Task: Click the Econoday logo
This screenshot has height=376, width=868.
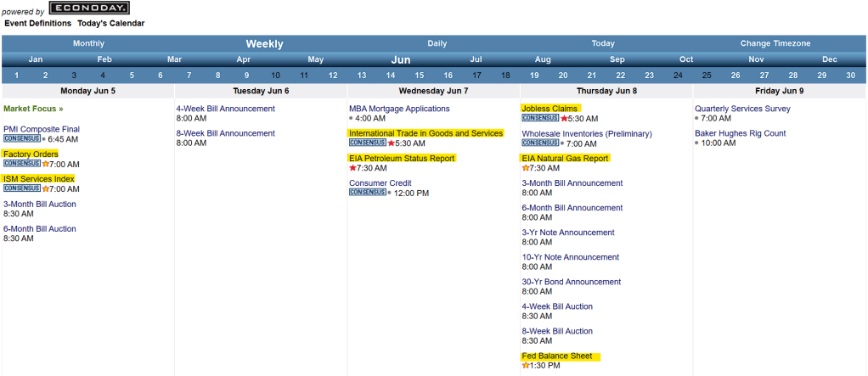Action: pos(89,8)
